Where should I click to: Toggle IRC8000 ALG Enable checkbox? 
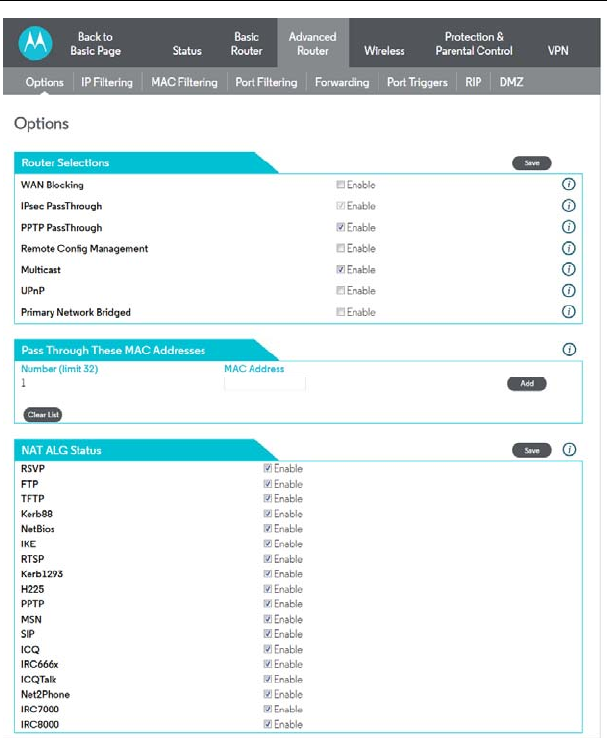267,724
